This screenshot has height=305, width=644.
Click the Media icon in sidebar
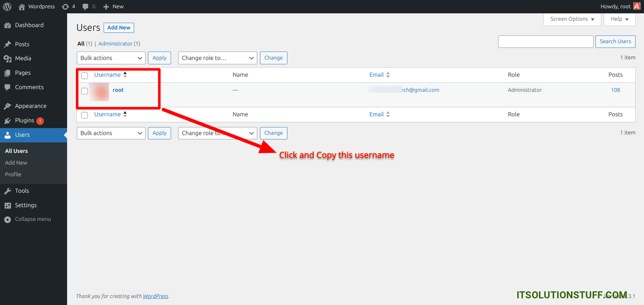click(x=7, y=59)
